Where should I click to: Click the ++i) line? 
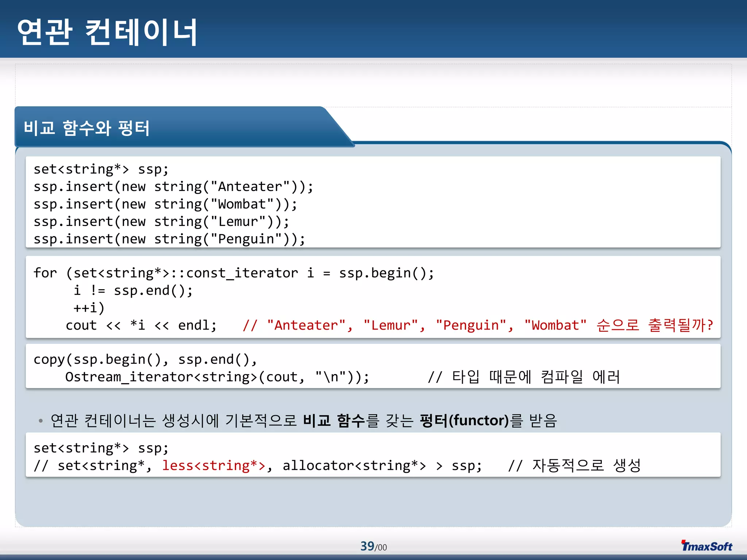click(x=89, y=308)
